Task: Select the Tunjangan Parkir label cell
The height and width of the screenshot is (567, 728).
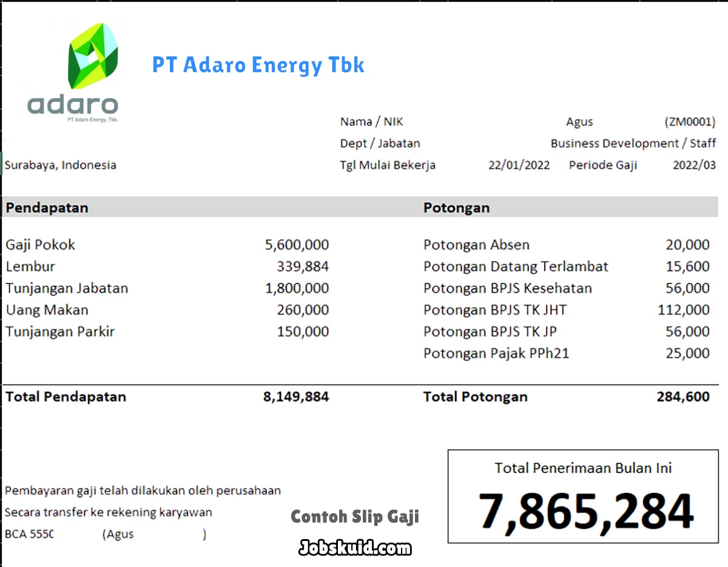Action: 60,332
